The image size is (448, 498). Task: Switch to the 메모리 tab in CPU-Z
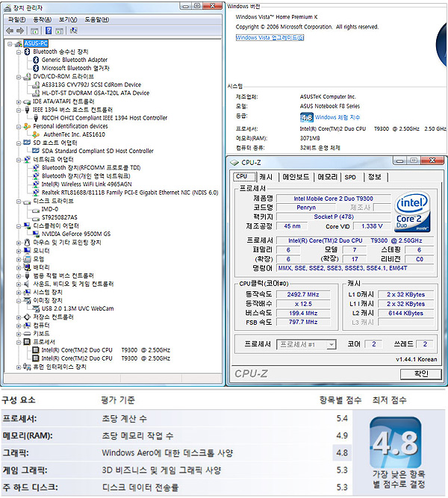[328, 177]
